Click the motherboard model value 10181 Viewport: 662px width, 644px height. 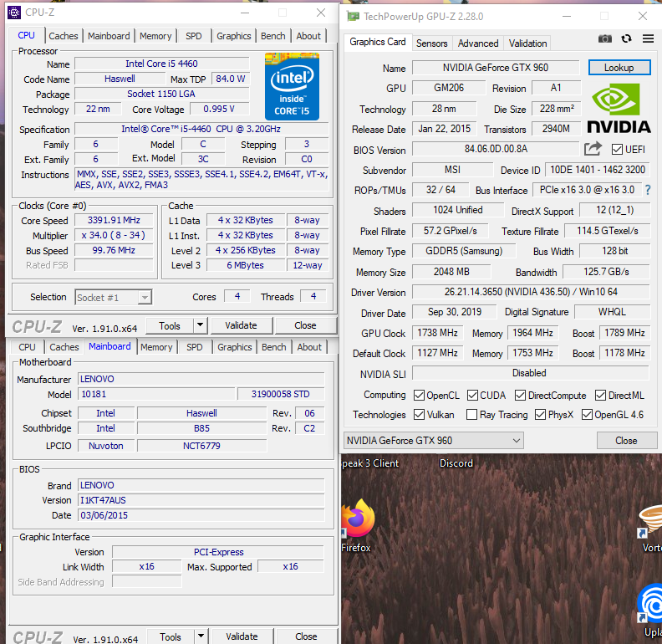(x=156, y=394)
